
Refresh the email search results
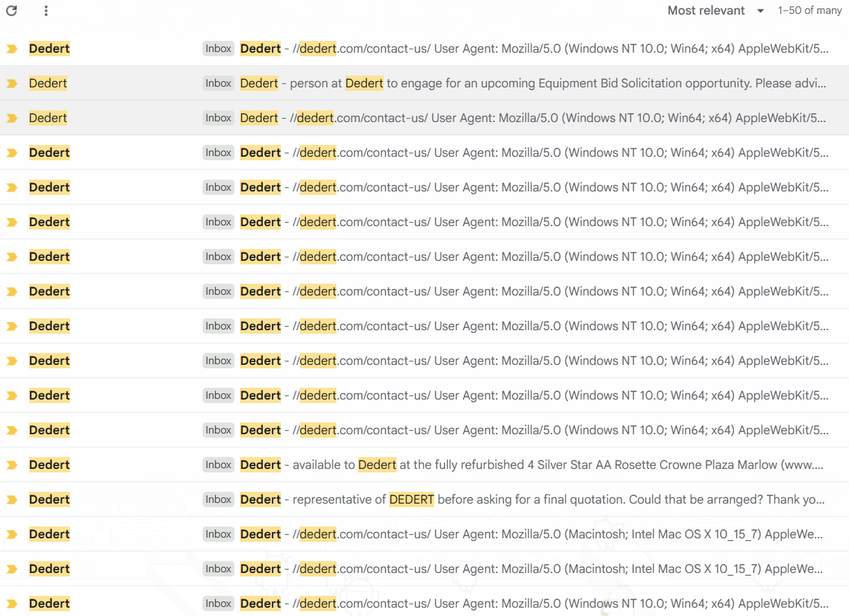click(12, 10)
